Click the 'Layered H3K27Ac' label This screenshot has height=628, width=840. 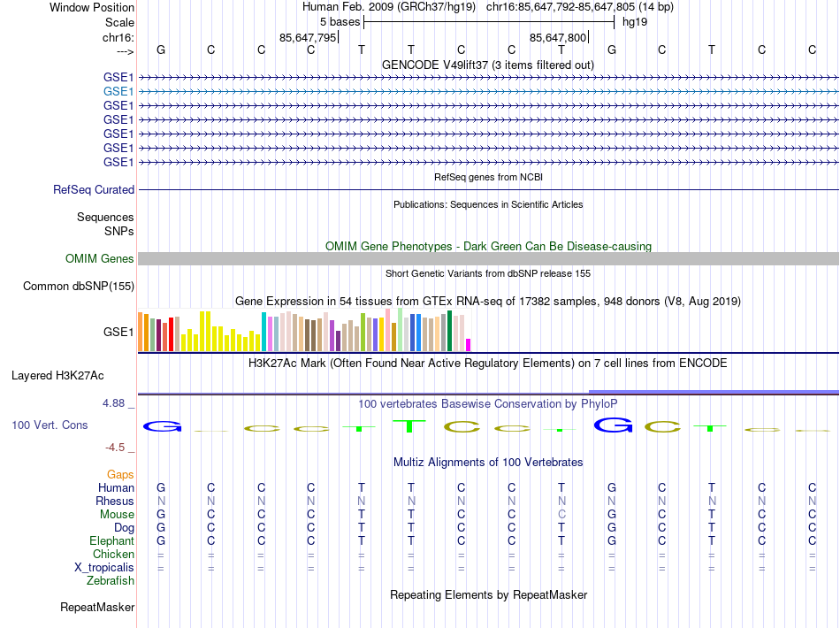57,376
